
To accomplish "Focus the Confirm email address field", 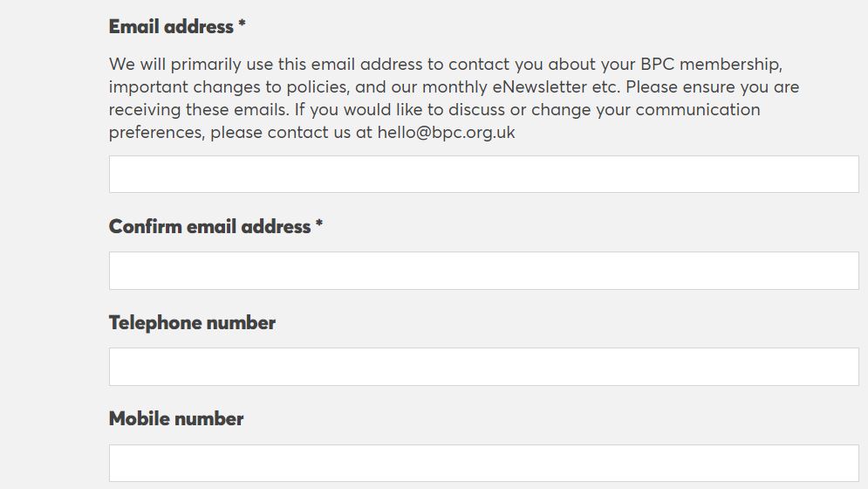I will (483, 271).
